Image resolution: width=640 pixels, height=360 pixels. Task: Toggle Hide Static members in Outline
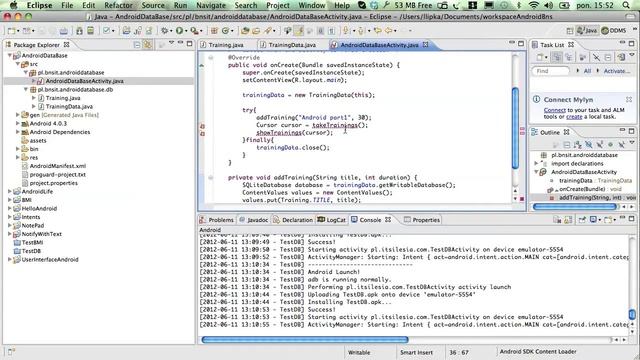click(600, 144)
